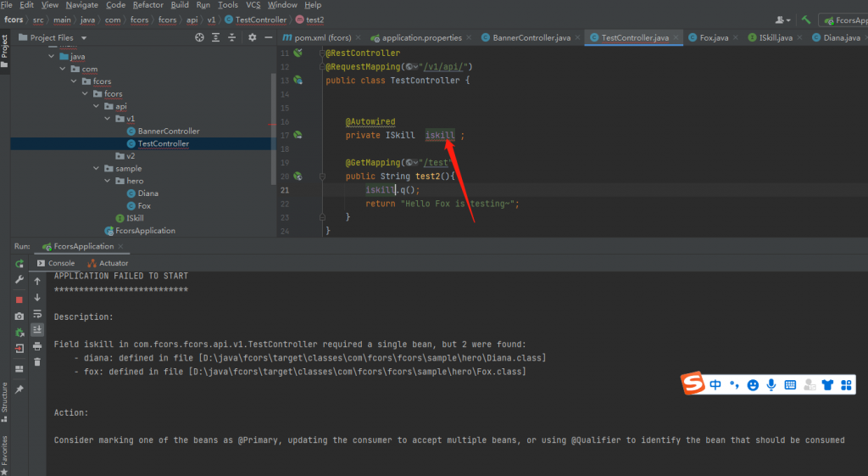Open restore layout icon in the run panel
This screenshot has height=476, width=868.
tap(19, 369)
